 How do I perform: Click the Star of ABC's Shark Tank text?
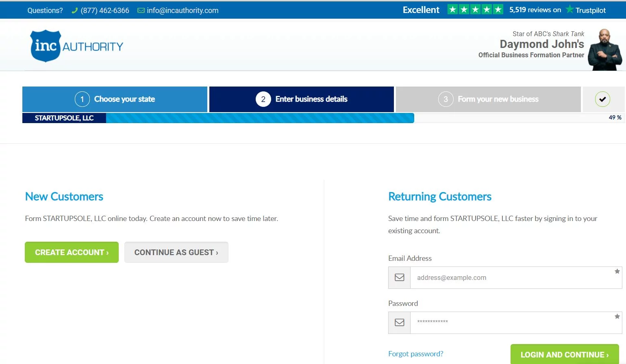(x=548, y=34)
